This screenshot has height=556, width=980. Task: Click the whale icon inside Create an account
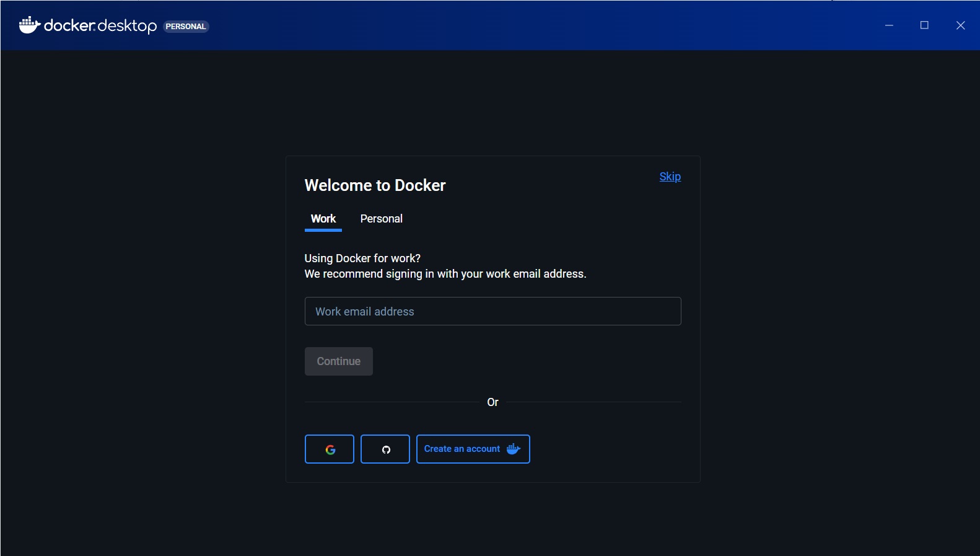(x=514, y=449)
